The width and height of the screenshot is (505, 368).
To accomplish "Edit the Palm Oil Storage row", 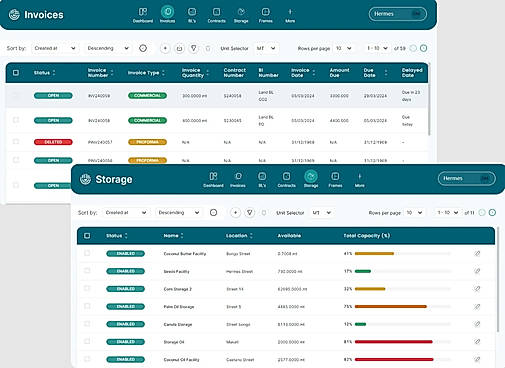I will [477, 307].
